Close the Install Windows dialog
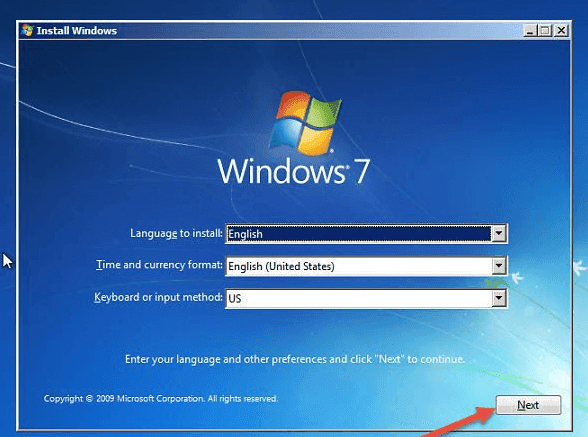 (561, 30)
